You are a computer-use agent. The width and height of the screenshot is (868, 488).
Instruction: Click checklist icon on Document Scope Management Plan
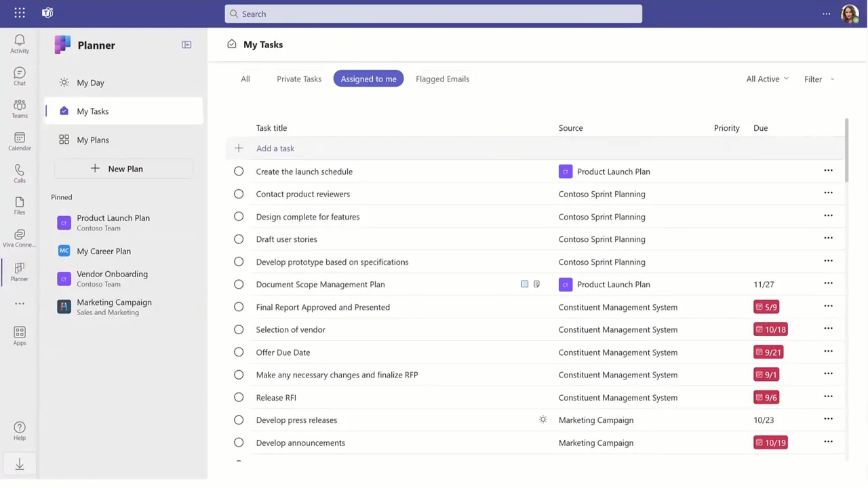[x=524, y=284]
